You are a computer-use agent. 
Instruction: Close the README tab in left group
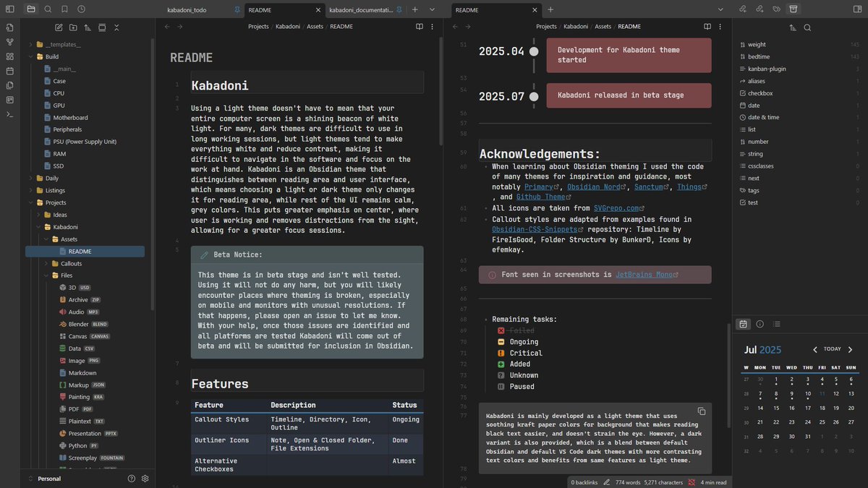point(318,10)
